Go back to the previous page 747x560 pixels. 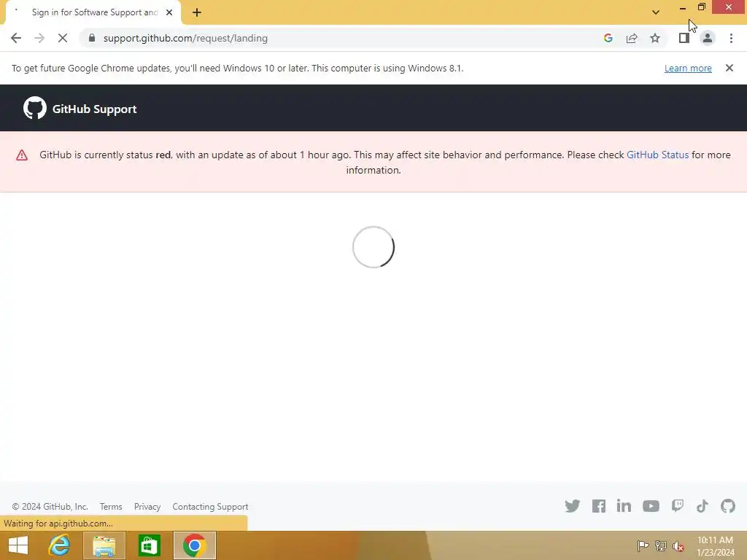16,38
